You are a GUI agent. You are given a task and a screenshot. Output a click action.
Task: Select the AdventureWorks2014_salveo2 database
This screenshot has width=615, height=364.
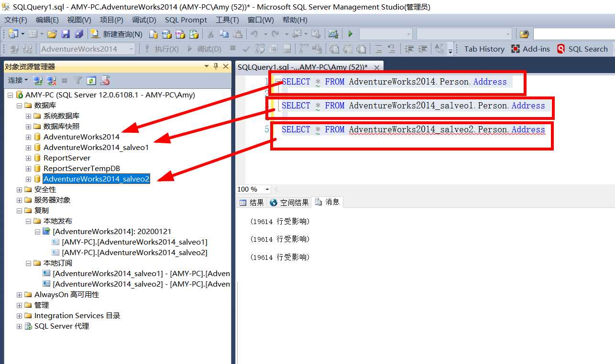(x=96, y=179)
